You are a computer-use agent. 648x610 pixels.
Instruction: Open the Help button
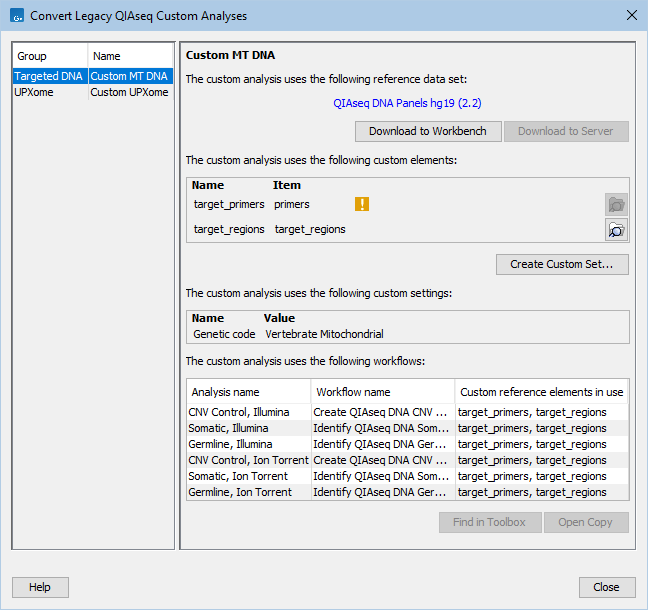click(x=40, y=587)
